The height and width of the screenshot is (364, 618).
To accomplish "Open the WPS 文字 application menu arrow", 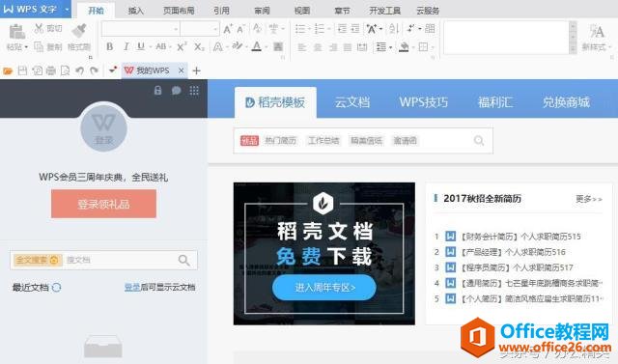I will (x=67, y=9).
